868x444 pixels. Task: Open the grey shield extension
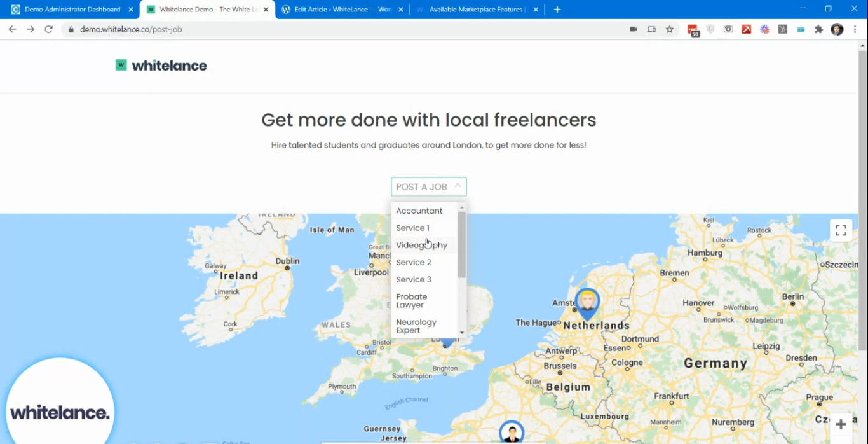point(710,29)
